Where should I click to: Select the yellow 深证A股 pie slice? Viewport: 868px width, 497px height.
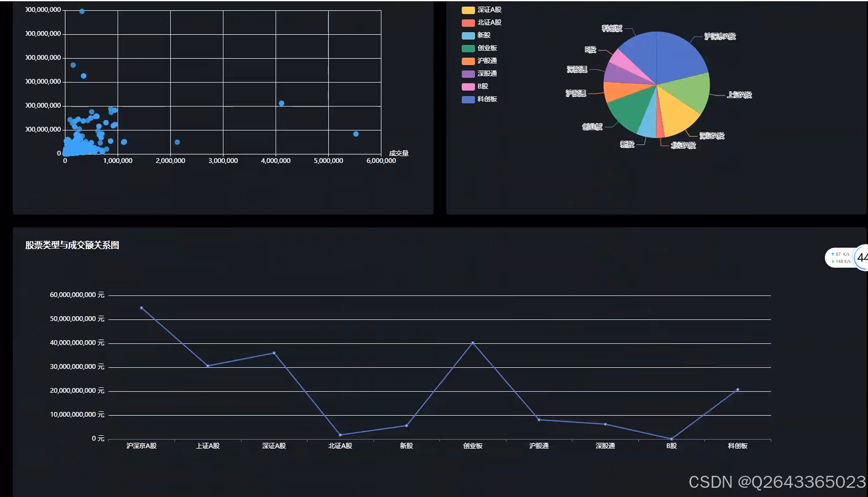tap(676, 112)
